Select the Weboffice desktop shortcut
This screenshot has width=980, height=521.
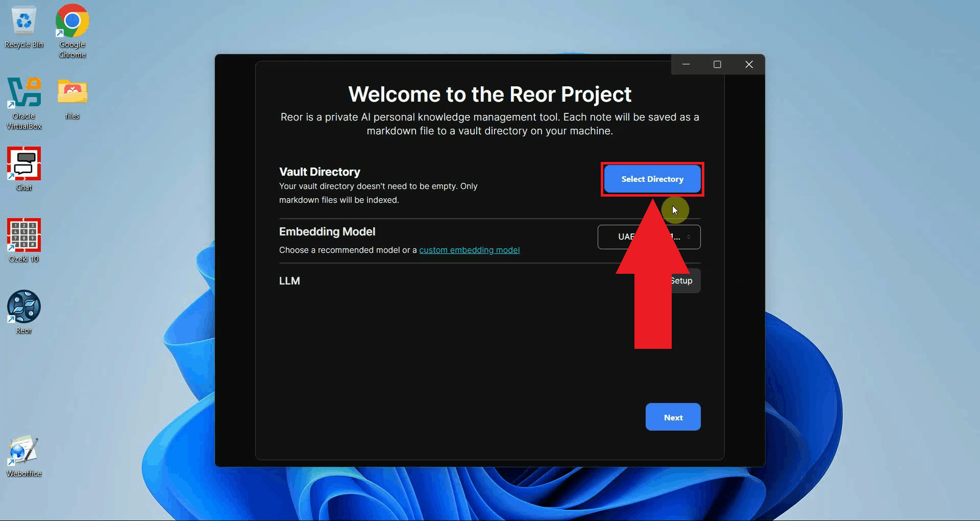23,456
